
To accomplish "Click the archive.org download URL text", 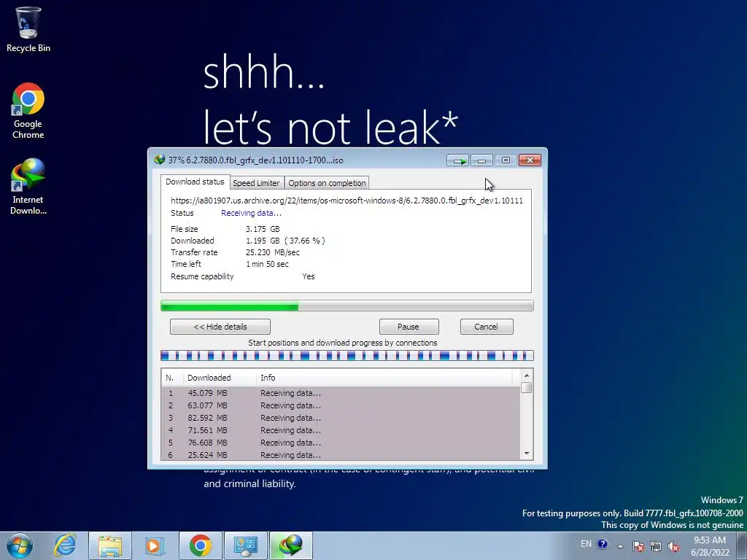I will (347, 201).
